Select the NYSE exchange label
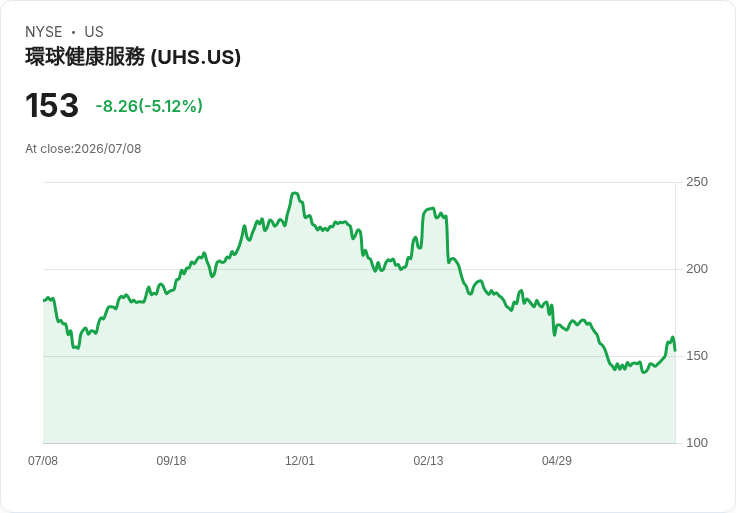Screen dimensions: 736x513 44,32
